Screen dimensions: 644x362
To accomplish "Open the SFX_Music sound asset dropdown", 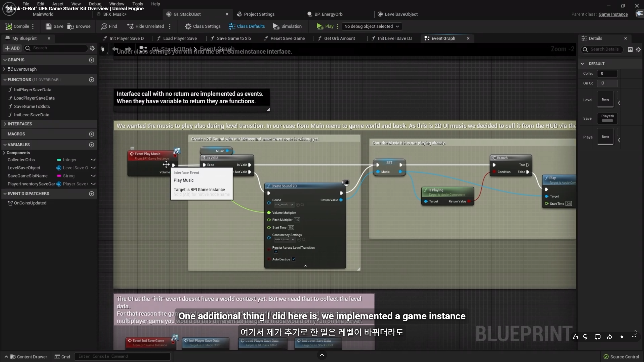I will click(284, 205).
